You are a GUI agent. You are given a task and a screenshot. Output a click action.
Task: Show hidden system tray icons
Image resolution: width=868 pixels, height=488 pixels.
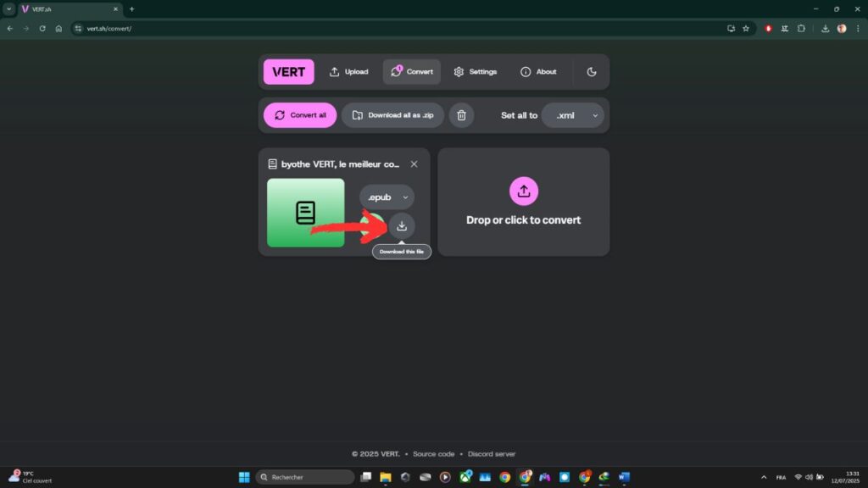pos(764,477)
